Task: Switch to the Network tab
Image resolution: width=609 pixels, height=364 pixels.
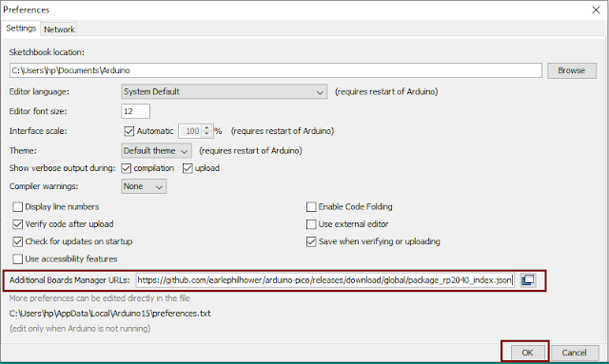Action: tap(59, 29)
